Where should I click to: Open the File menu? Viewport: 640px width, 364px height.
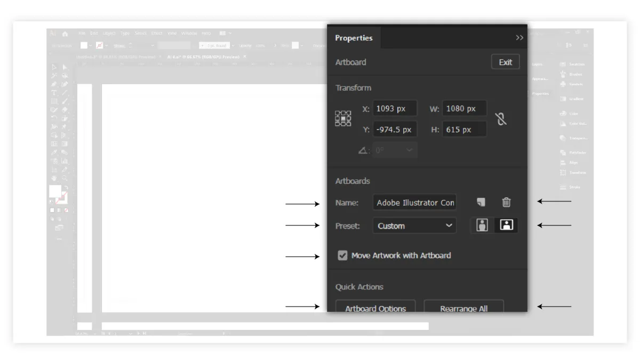(82, 33)
